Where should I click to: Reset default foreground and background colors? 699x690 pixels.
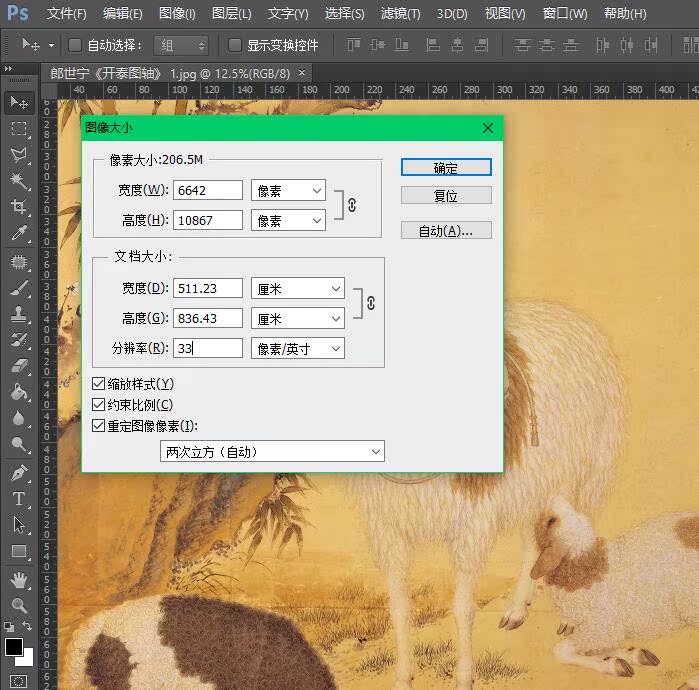coord(9,626)
